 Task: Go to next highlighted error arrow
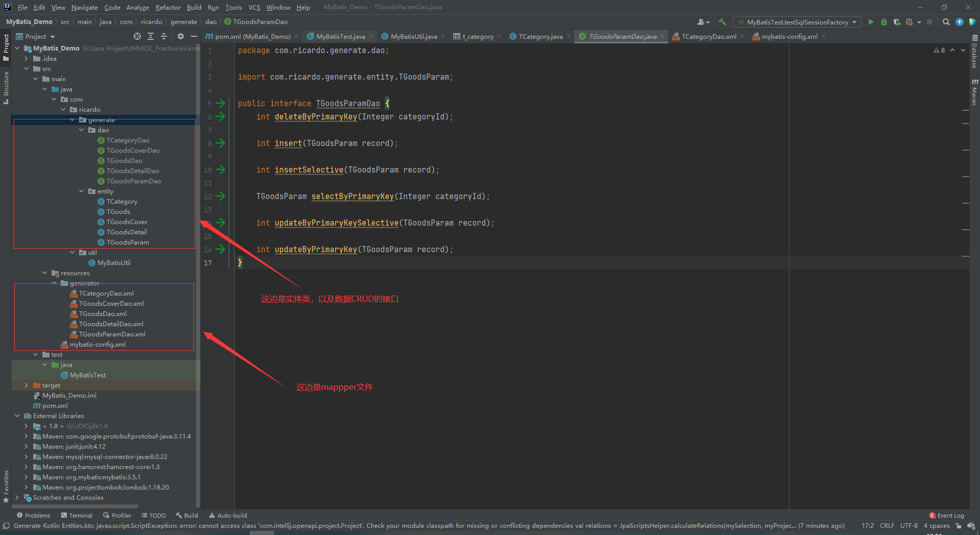pyautogui.click(x=963, y=50)
